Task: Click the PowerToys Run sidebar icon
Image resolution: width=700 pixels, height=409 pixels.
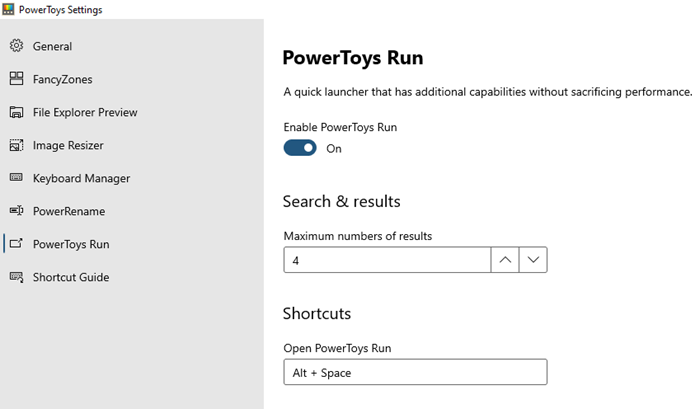Action: [16, 244]
